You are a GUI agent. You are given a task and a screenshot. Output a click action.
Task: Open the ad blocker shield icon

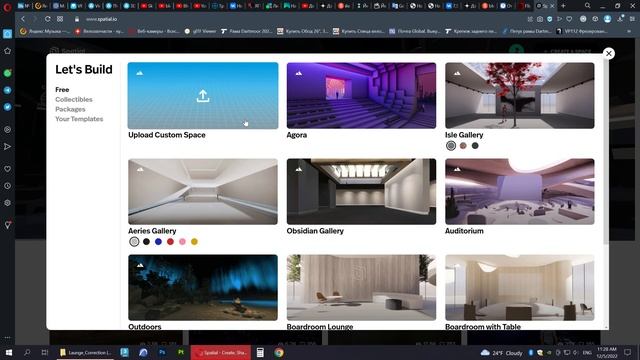click(549, 19)
